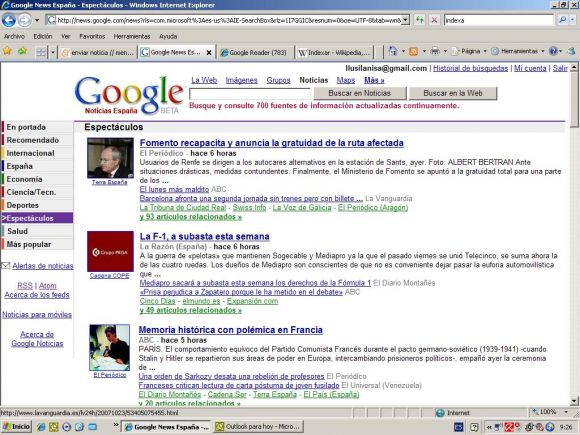Open the Ver menu

65,36
